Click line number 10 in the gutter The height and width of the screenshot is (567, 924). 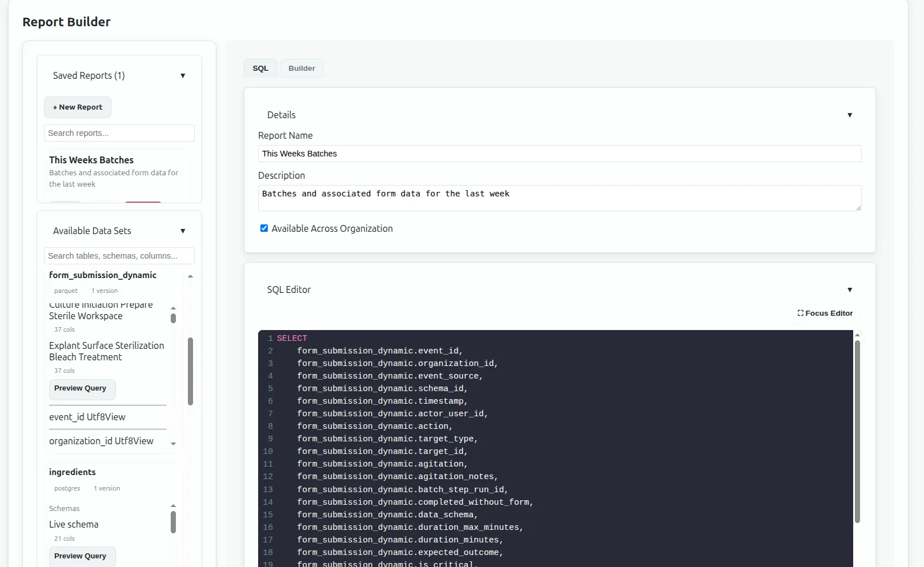268,451
